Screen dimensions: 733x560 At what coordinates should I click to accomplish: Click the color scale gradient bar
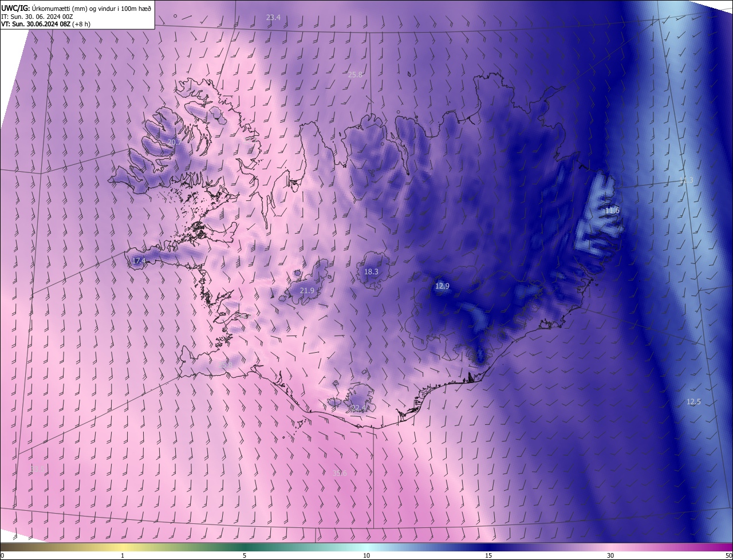[366, 547]
